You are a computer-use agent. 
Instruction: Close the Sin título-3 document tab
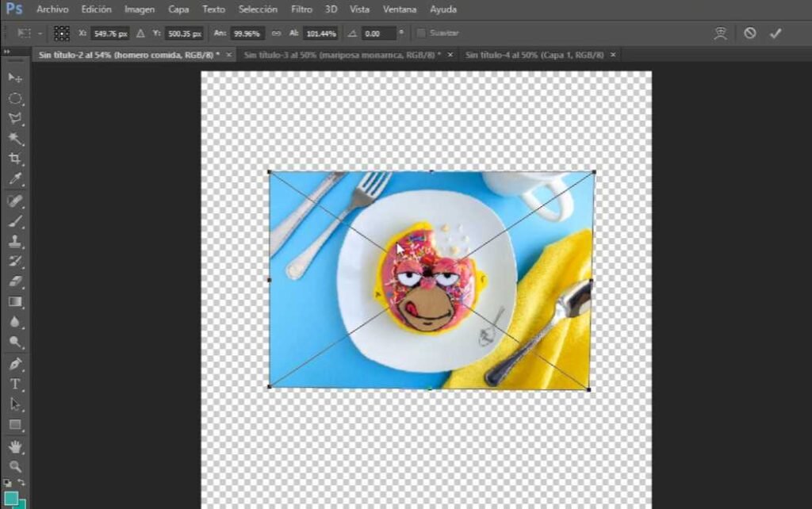pyautogui.click(x=450, y=55)
